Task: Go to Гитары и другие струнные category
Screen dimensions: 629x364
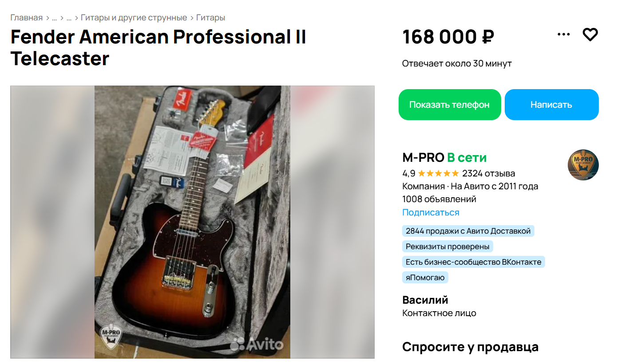Action: [134, 18]
